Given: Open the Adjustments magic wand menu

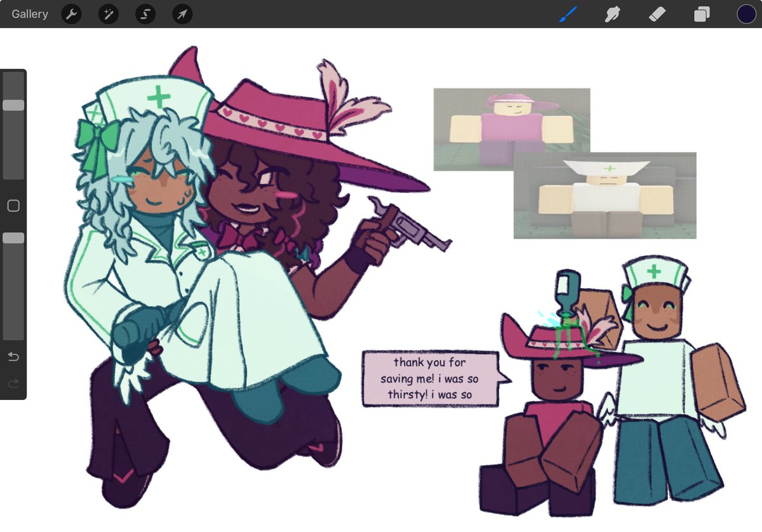Looking at the screenshot, I should tap(108, 14).
